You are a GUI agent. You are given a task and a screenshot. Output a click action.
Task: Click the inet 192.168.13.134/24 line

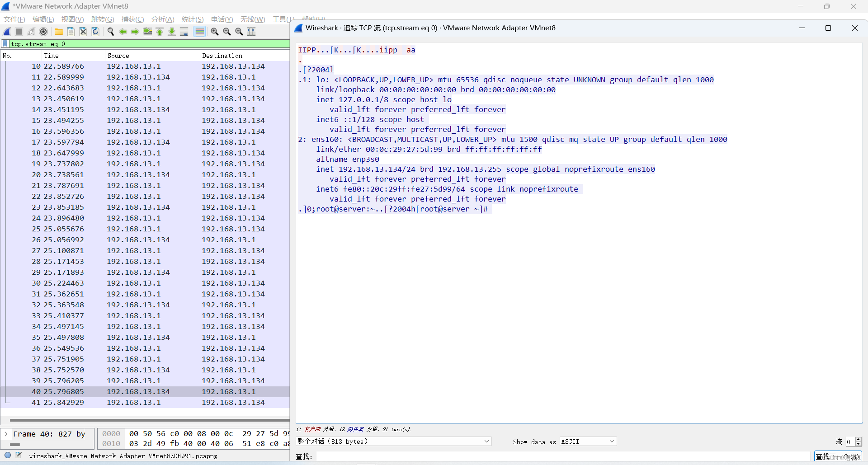(486, 169)
